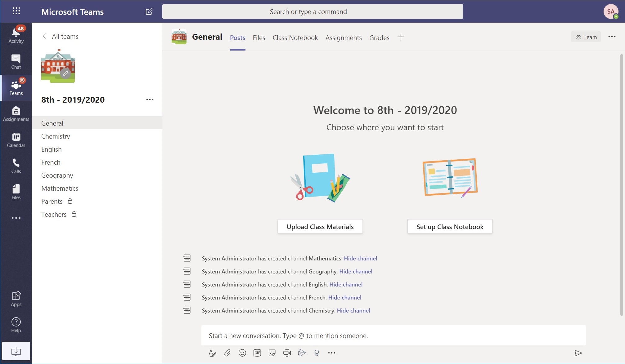This screenshot has height=364, width=625.
Task: Open the Praise badge icon in composer
Action: 317,353
